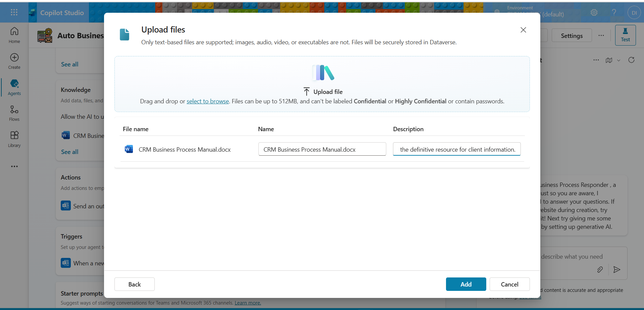Send the chat message arrow
This screenshot has height=310, width=644.
(617, 269)
